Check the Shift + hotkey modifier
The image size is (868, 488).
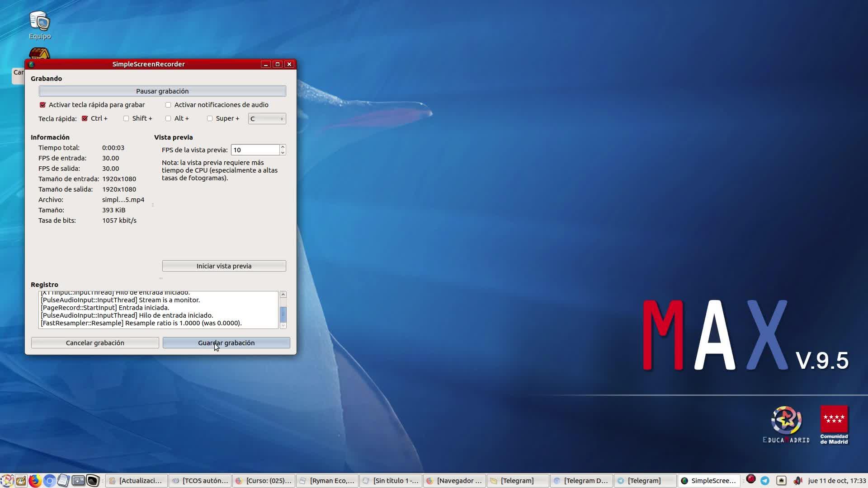click(126, 118)
